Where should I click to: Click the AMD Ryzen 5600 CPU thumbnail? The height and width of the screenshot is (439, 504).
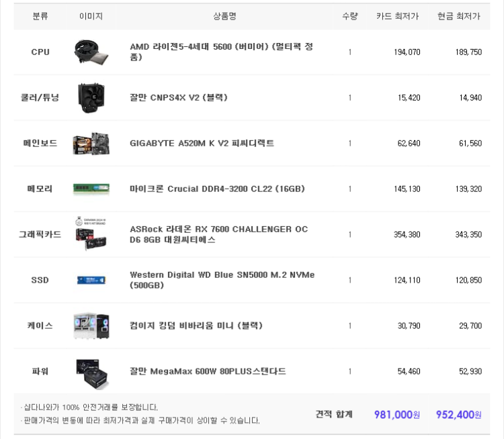[91, 52]
